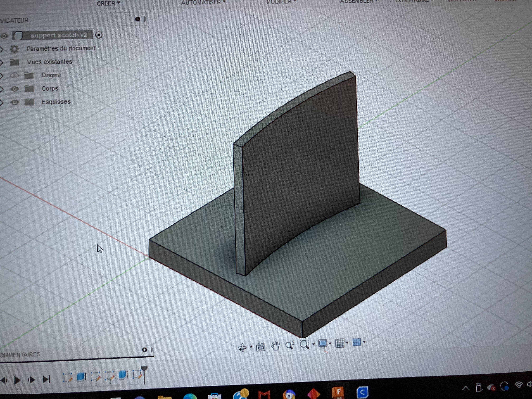Open the CRÉER menu
532x399 pixels.
(x=108, y=3)
